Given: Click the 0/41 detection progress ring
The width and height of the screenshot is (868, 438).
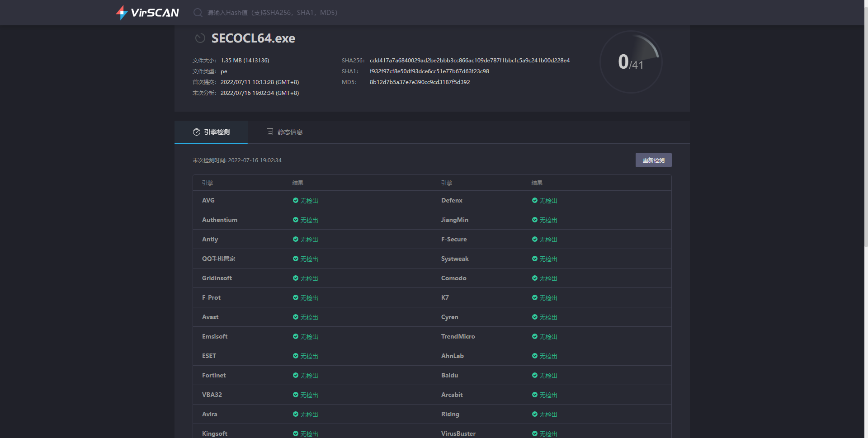Looking at the screenshot, I should coord(630,62).
